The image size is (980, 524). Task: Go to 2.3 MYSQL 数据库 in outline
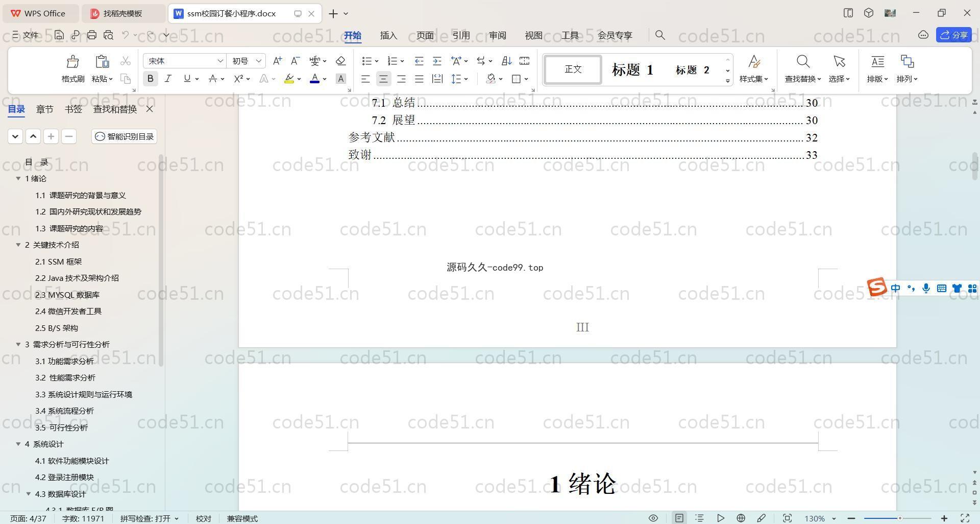point(67,295)
